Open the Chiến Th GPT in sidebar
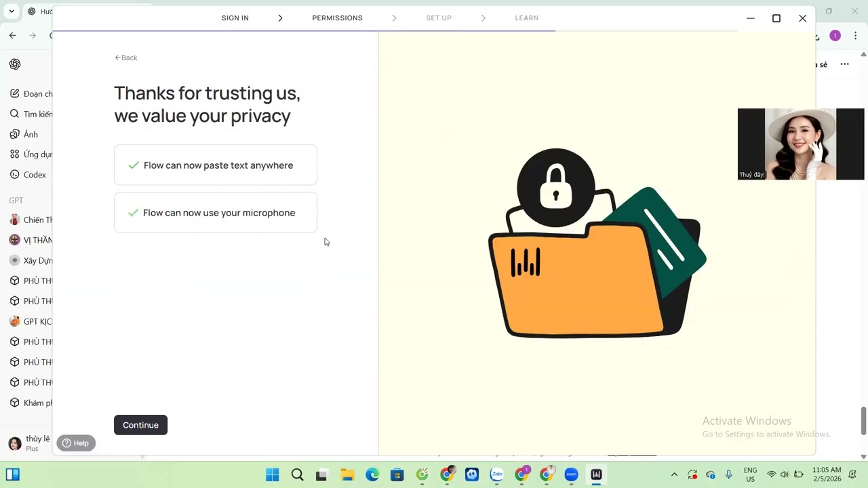Image resolution: width=868 pixels, height=488 pixels. pos(31,220)
